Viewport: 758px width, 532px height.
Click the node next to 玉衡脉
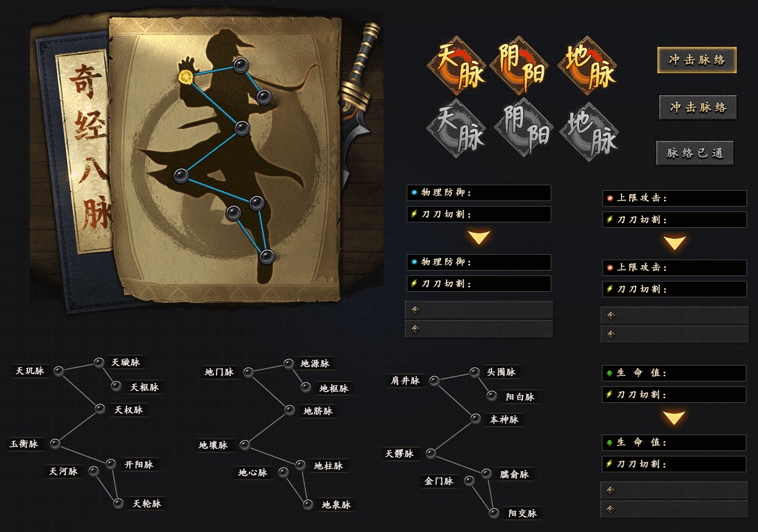(x=55, y=444)
